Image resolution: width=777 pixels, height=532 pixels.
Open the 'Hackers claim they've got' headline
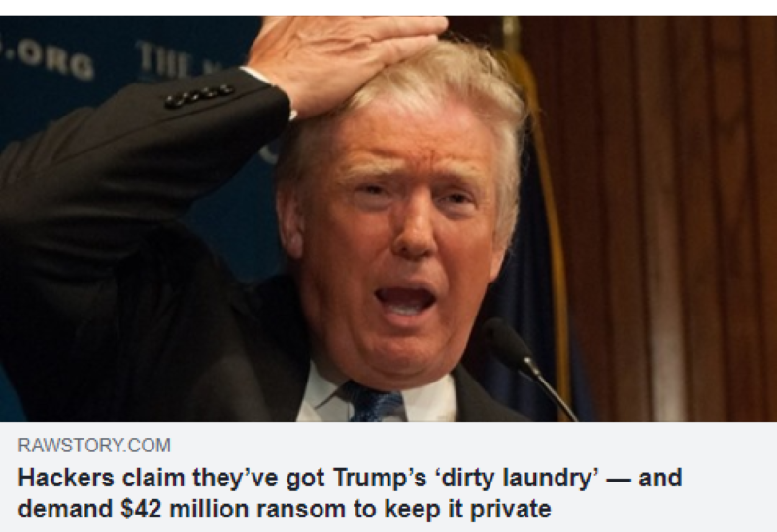pyautogui.click(x=350, y=493)
